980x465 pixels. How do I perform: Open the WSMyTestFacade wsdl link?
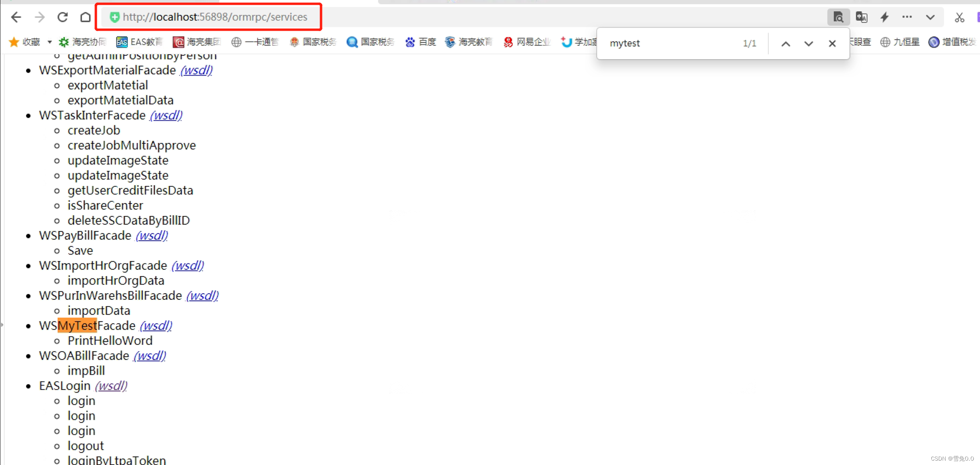tap(155, 326)
